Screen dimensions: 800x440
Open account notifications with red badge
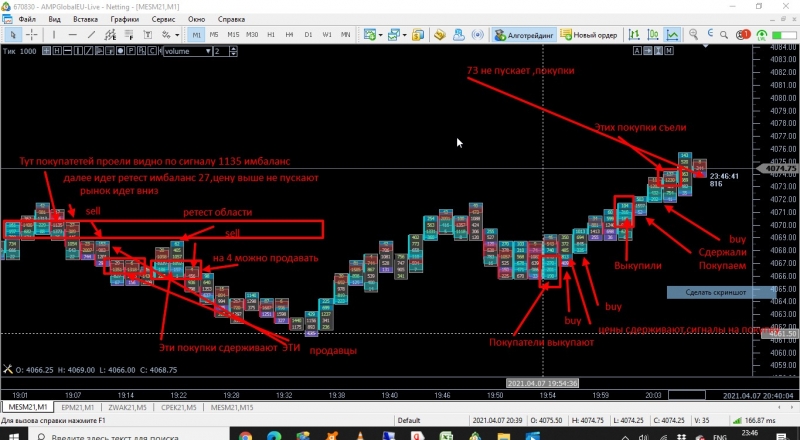[x=743, y=35]
